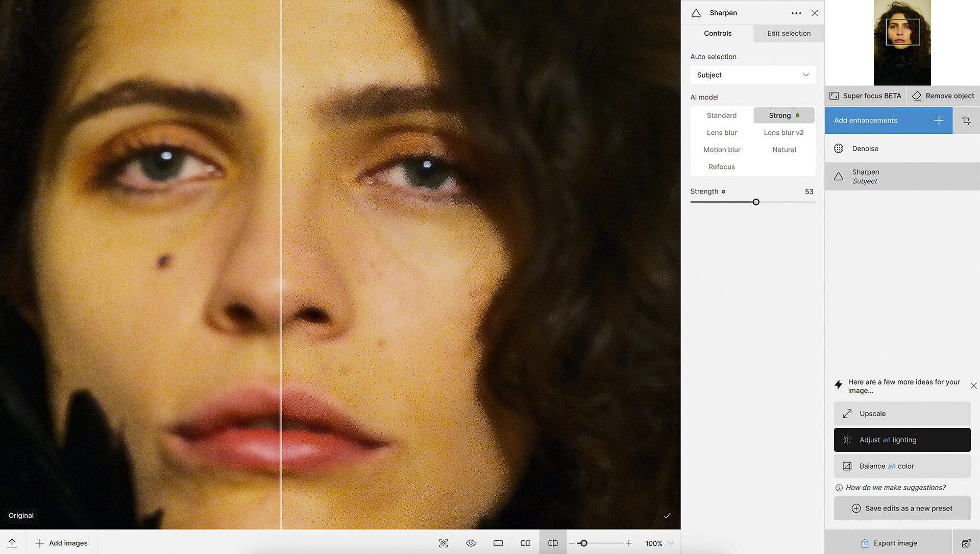Switch to the Edit selection tab

(788, 33)
